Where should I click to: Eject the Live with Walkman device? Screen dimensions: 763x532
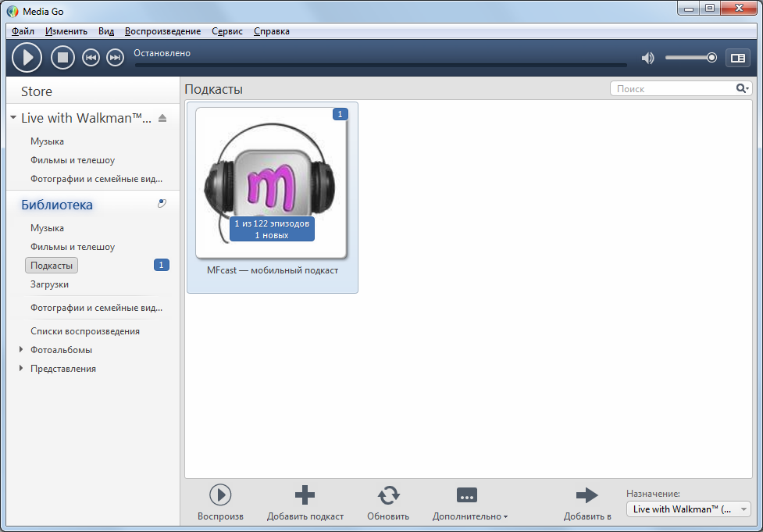pos(162,118)
